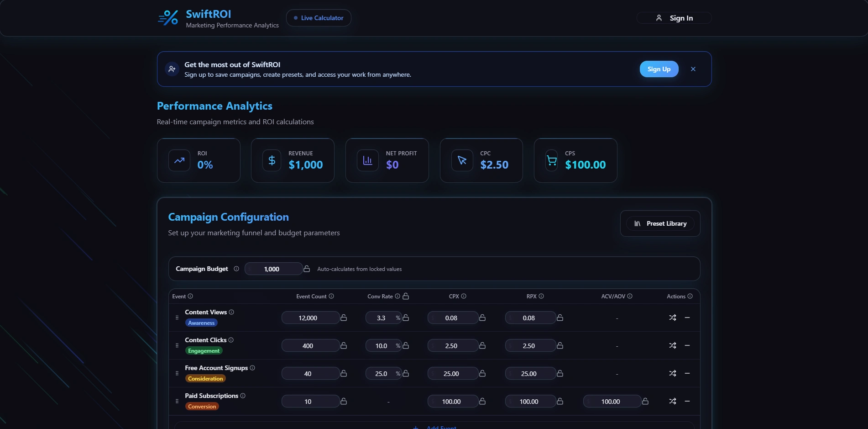Image resolution: width=868 pixels, height=429 pixels.
Task: Edit Content Views event count 12,000
Action: tap(310, 318)
